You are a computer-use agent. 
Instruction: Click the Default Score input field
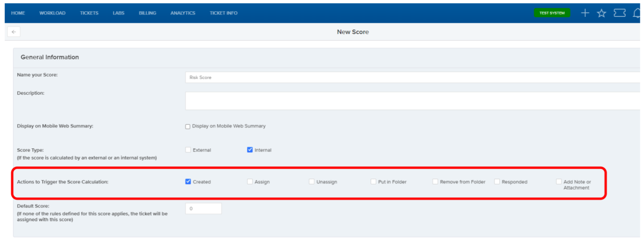point(204,208)
